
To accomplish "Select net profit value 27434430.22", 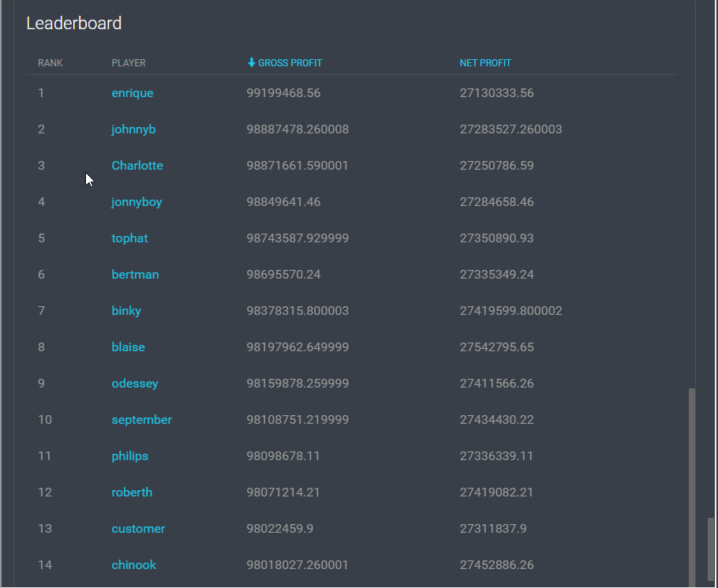I will [497, 419].
